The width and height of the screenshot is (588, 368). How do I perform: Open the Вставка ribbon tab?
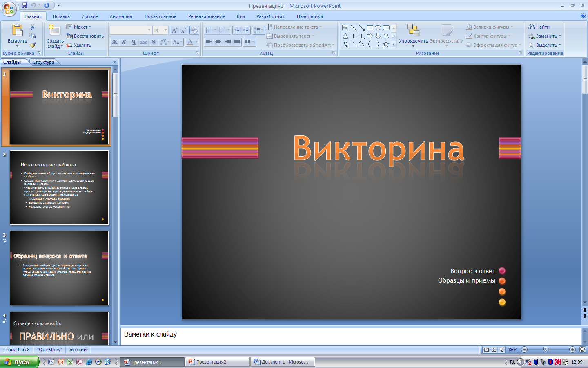[x=61, y=16]
